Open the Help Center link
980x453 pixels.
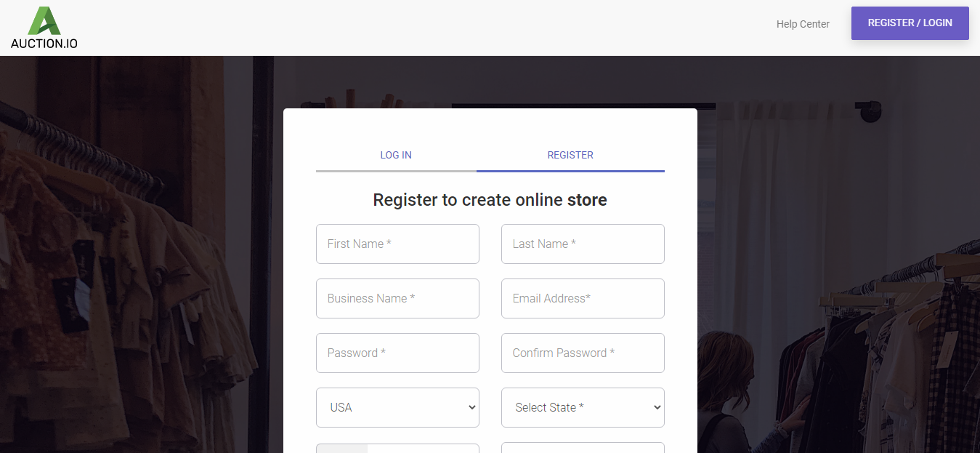(x=803, y=24)
